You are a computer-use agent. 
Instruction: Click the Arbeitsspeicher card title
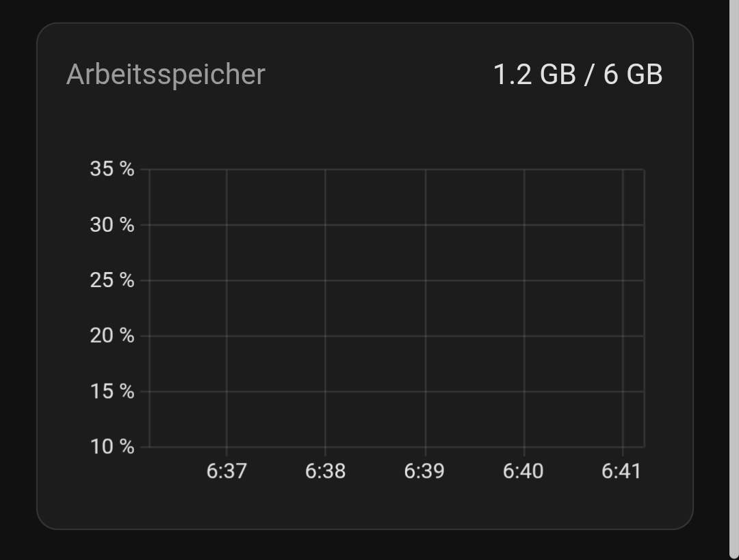click(166, 75)
